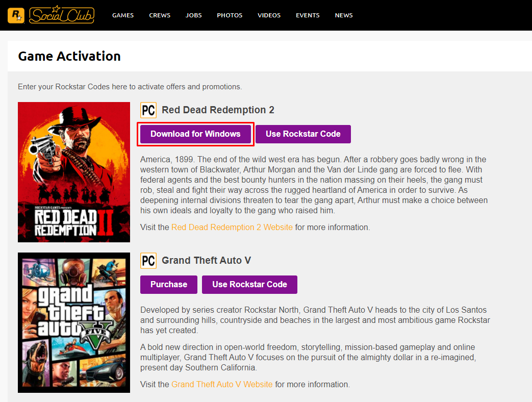The image size is (532, 402).
Task: Click the Rockstar Games R logo
Action: pyautogui.click(x=16, y=15)
